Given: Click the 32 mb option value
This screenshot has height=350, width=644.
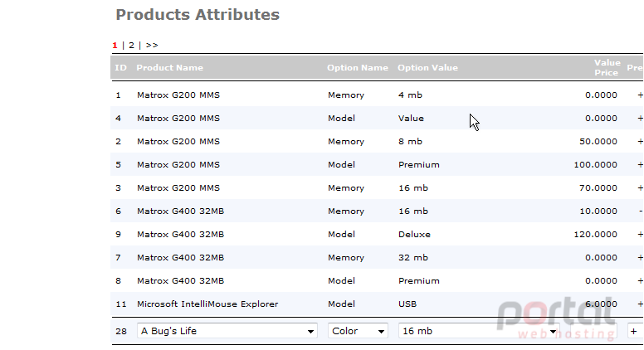Looking at the screenshot, I should 413,258.
